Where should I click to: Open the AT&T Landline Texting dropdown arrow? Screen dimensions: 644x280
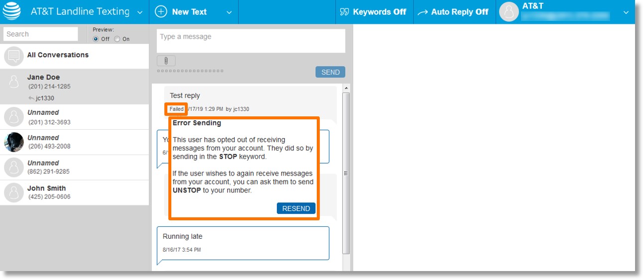pos(140,12)
